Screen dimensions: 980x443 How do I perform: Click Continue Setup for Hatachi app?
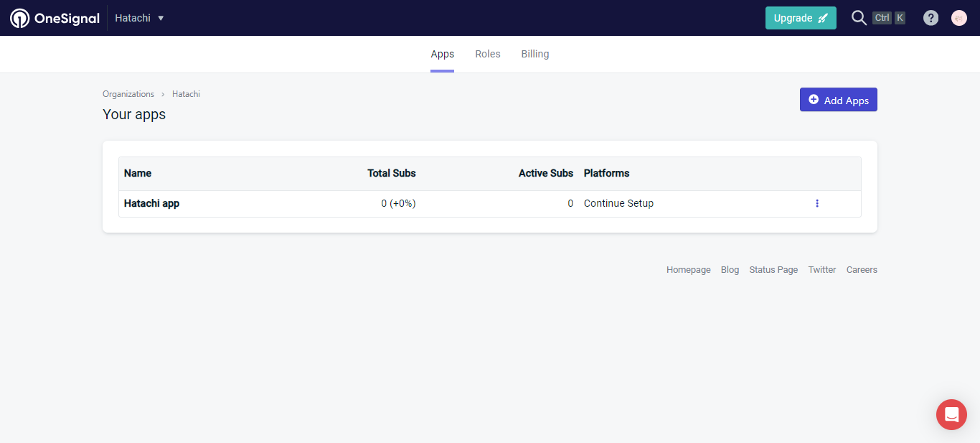[618, 203]
